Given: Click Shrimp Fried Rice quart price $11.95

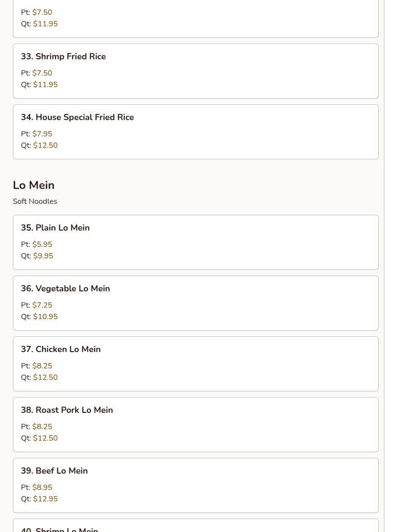Looking at the screenshot, I should click(45, 85).
